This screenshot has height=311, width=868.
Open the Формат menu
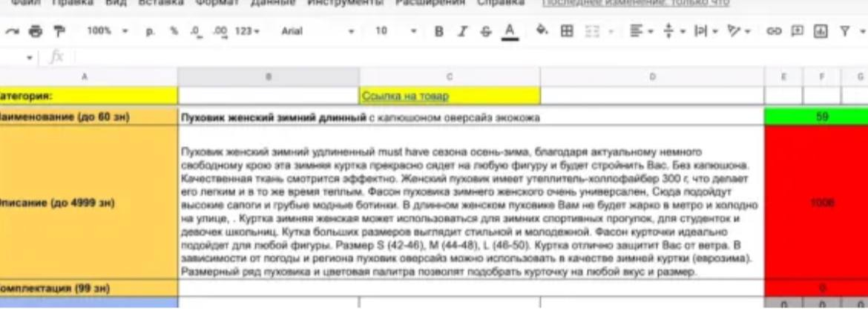217,3
